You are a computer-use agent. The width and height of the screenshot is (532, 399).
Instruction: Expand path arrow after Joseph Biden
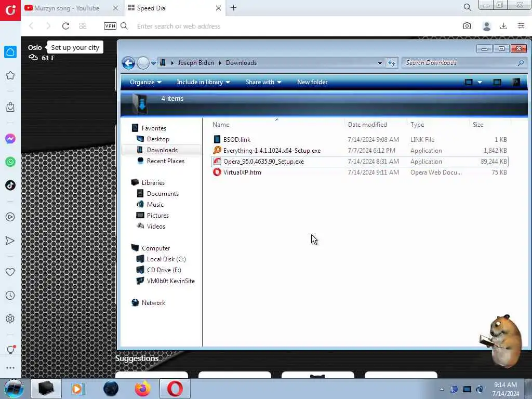click(220, 63)
